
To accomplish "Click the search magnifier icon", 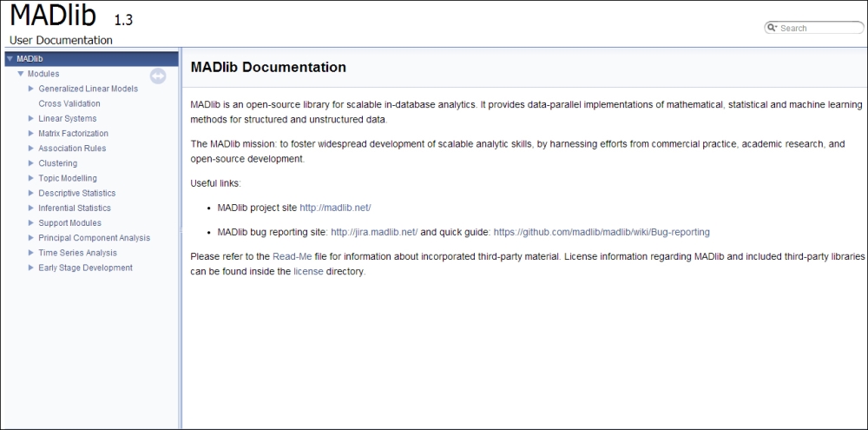I will point(773,28).
